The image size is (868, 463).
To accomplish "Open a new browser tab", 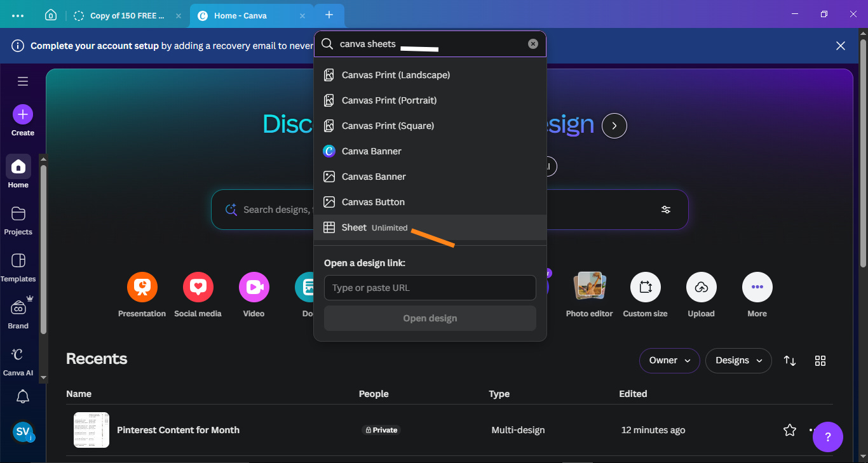I will 329,15.
